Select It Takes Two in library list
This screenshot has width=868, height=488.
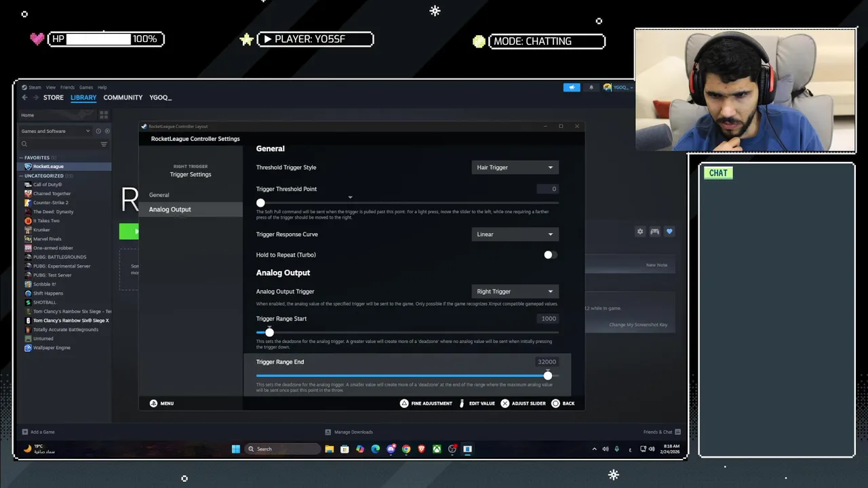[x=46, y=221]
